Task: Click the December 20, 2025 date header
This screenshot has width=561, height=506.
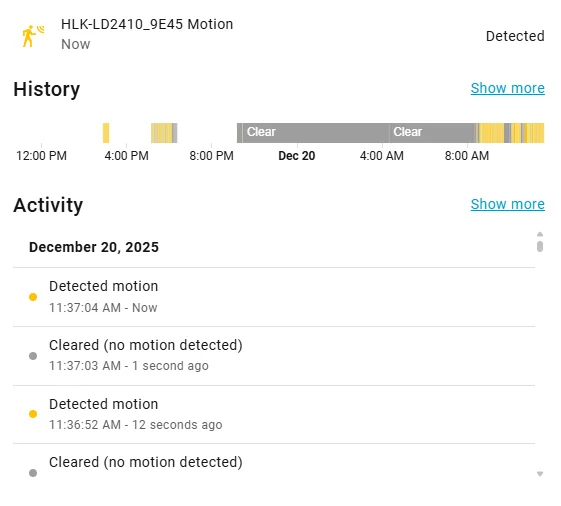Action: [x=94, y=247]
